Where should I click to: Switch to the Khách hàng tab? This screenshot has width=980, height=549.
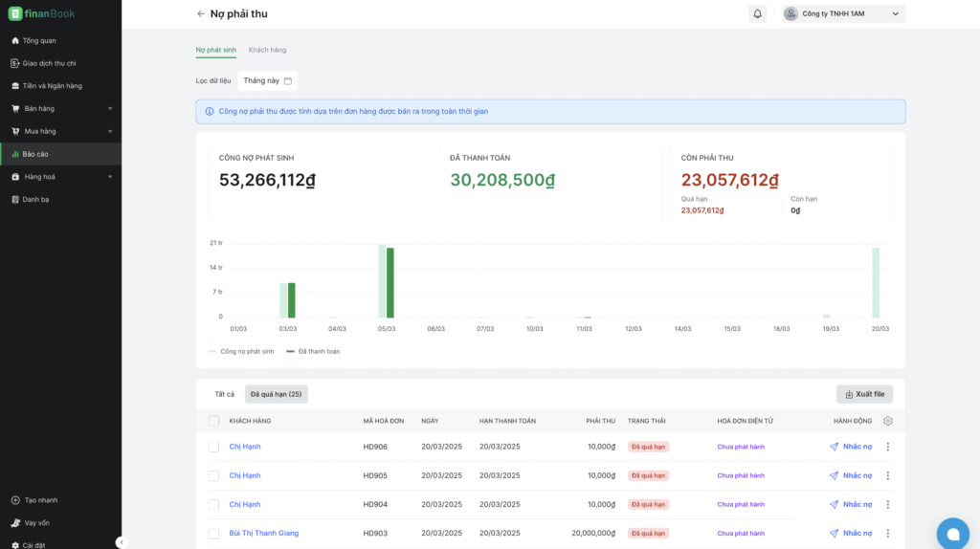pos(267,50)
